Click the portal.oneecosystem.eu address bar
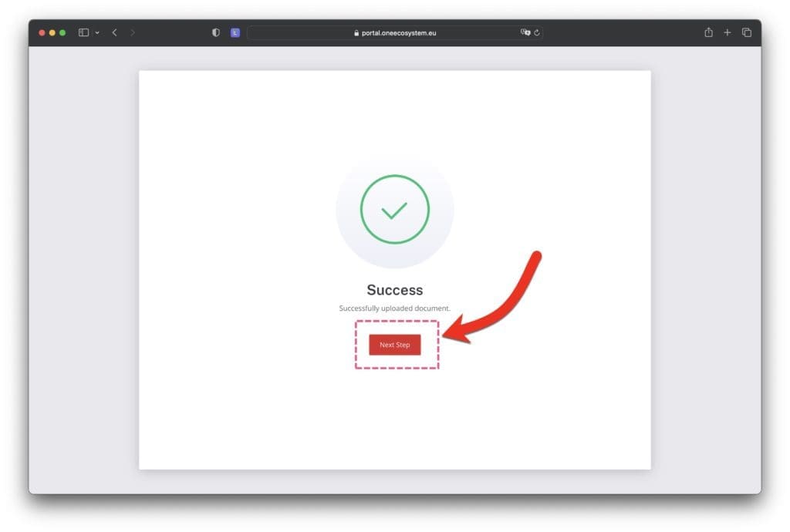This screenshot has width=790, height=532. tap(395, 32)
